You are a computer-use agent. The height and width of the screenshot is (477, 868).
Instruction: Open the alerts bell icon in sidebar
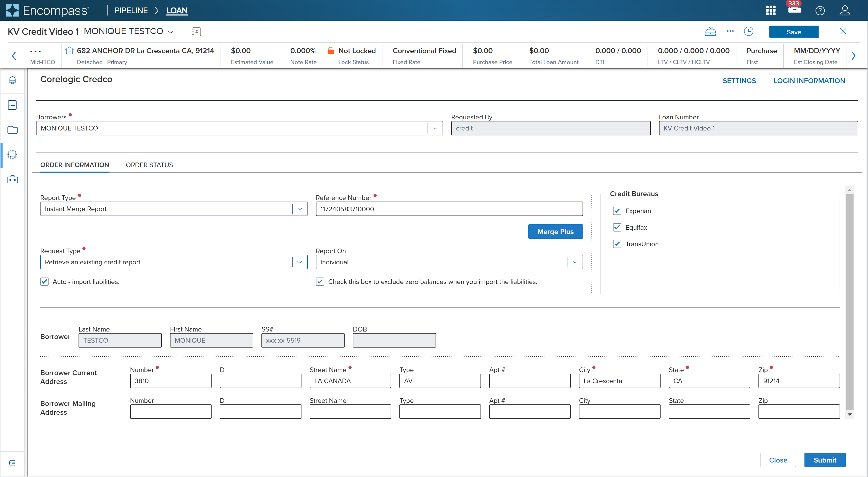(12, 80)
